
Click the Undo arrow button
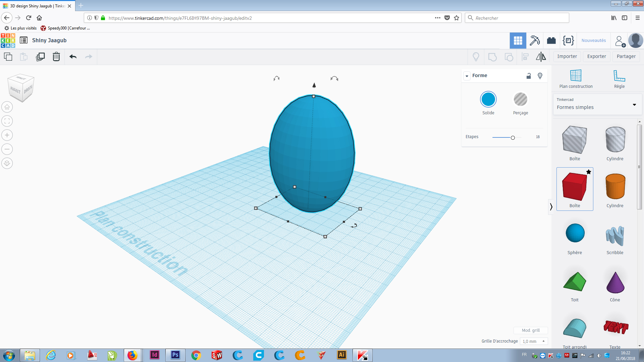[72, 56]
